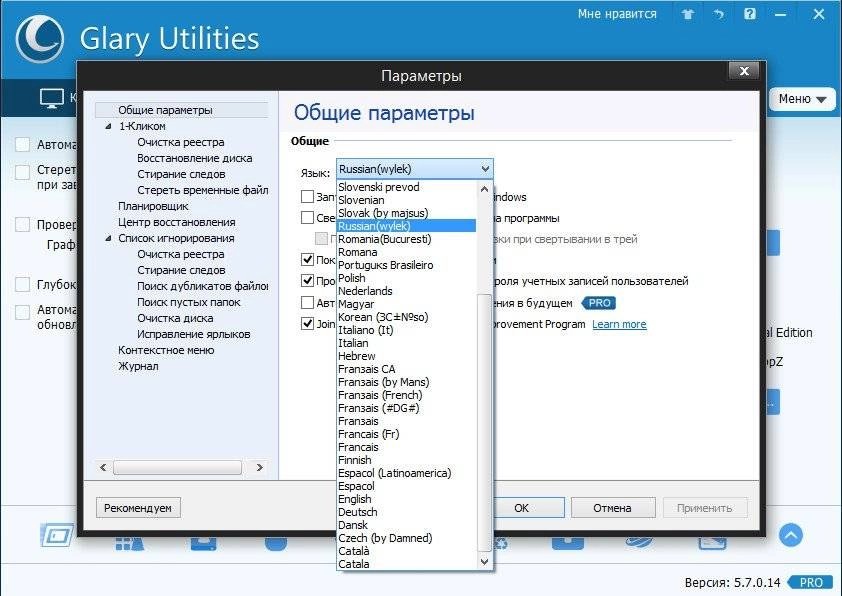Click the Мне нравится link in title bar
This screenshot has width=842, height=596.
[617, 14]
